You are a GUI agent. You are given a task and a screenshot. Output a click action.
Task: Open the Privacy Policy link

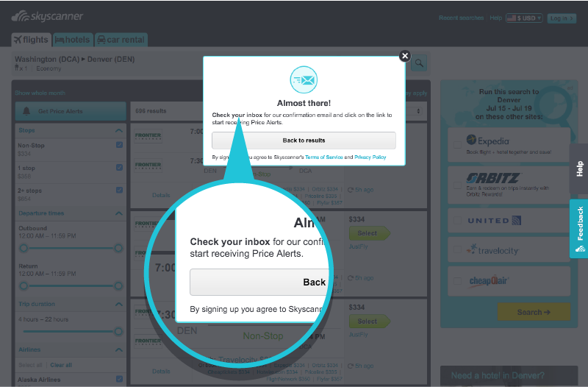click(370, 157)
